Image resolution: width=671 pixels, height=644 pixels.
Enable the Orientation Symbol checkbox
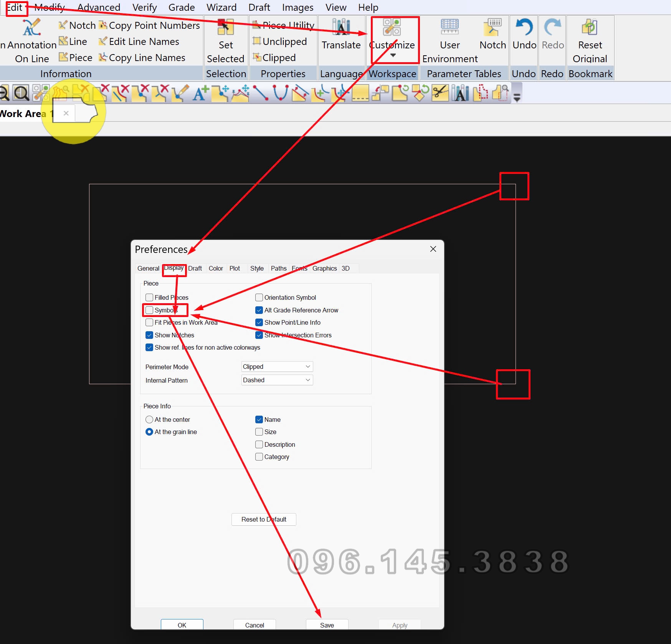click(x=259, y=297)
